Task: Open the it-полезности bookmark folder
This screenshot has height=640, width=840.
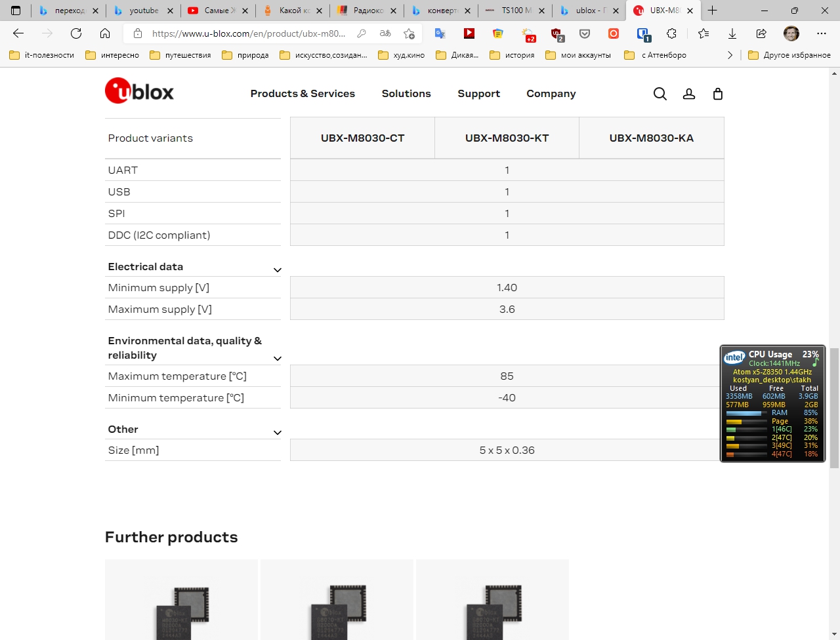Action: (42, 55)
